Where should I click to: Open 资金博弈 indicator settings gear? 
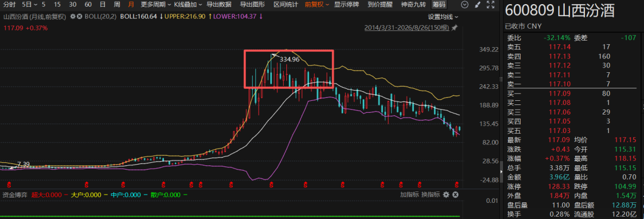click(447, 195)
